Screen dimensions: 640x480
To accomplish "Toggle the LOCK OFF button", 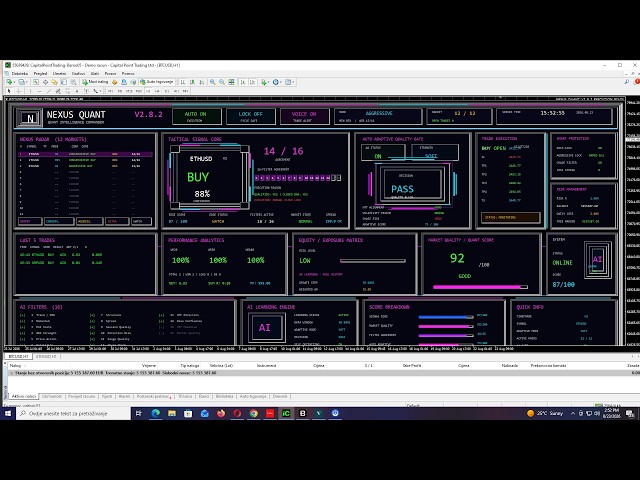I will 251,116.
